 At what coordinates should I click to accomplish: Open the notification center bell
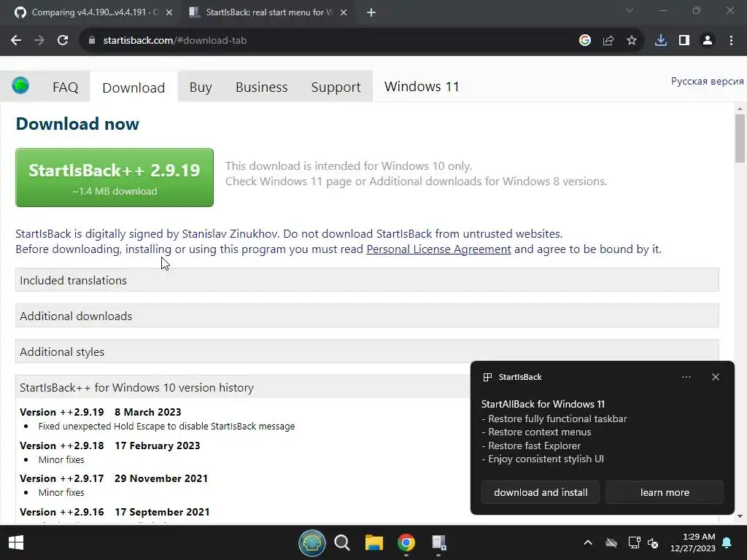[x=727, y=542]
